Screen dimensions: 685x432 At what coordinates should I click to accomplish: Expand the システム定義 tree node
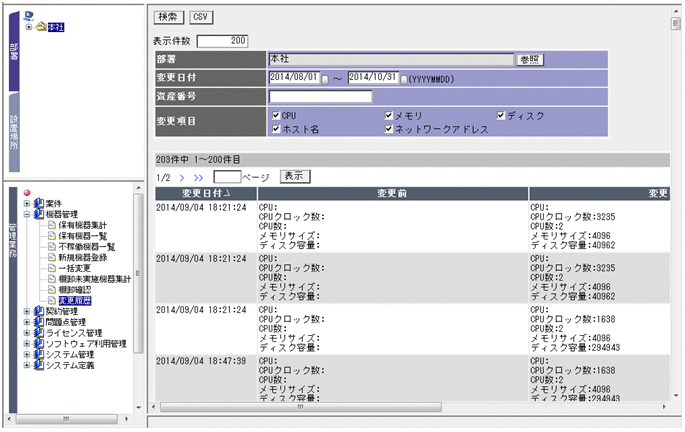tap(27, 365)
